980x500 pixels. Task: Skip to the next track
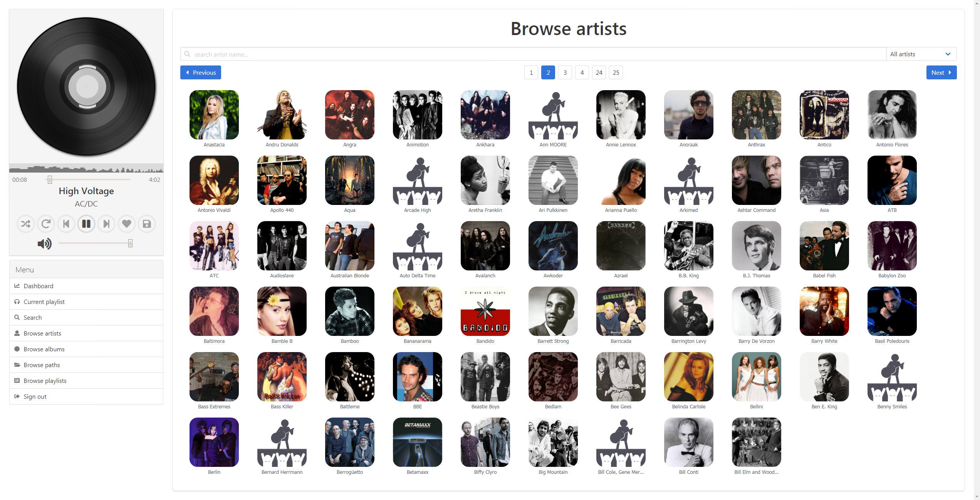tap(106, 224)
